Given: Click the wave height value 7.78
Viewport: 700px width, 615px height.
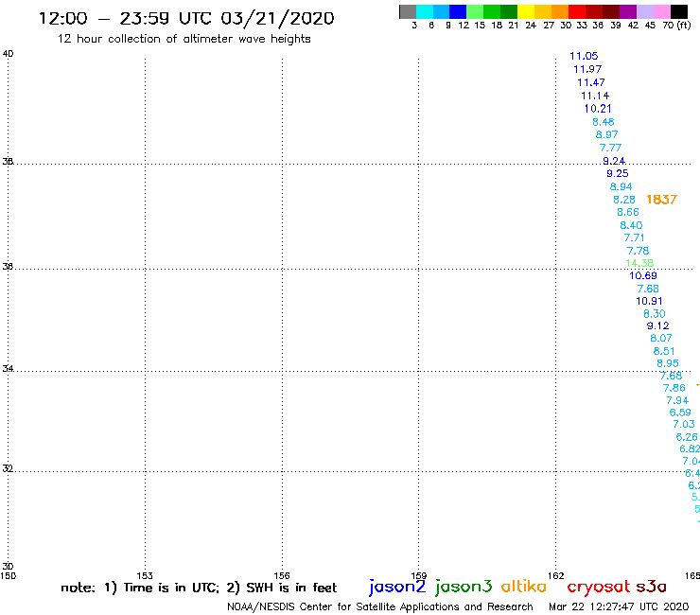Looking at the screenshot, I should point(638,251).
